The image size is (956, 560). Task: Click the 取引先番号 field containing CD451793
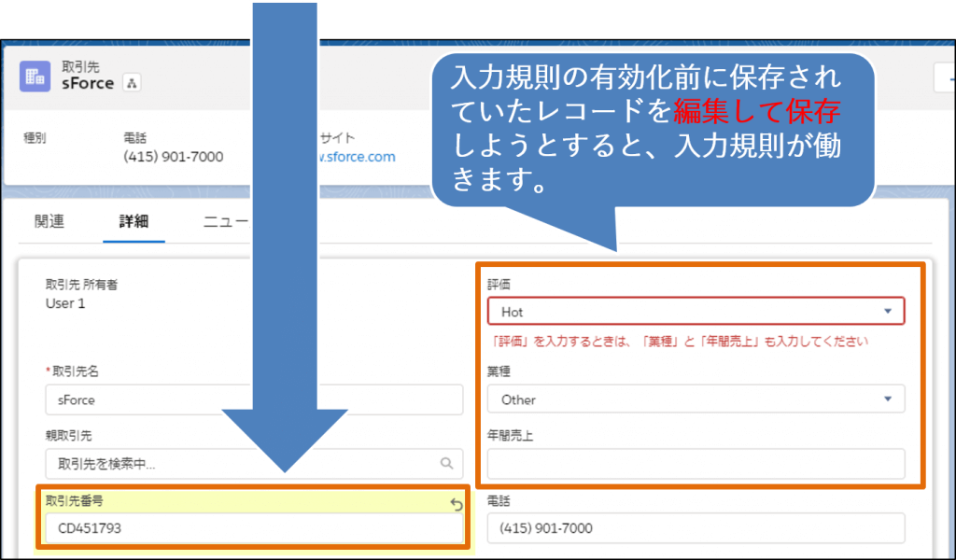point(250,529)
